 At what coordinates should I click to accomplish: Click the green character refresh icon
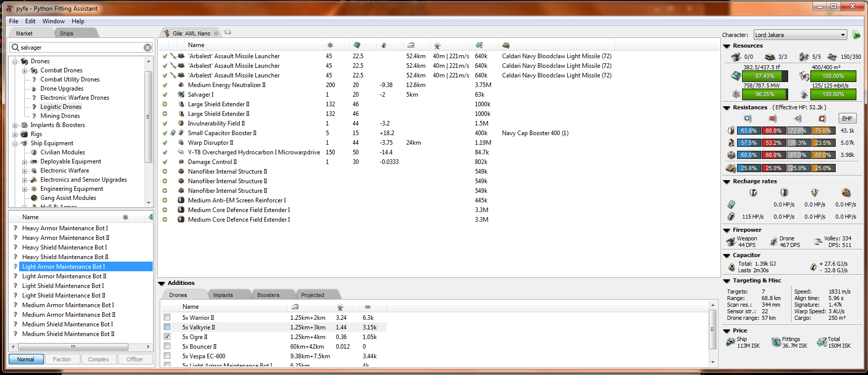pos(856,35)
